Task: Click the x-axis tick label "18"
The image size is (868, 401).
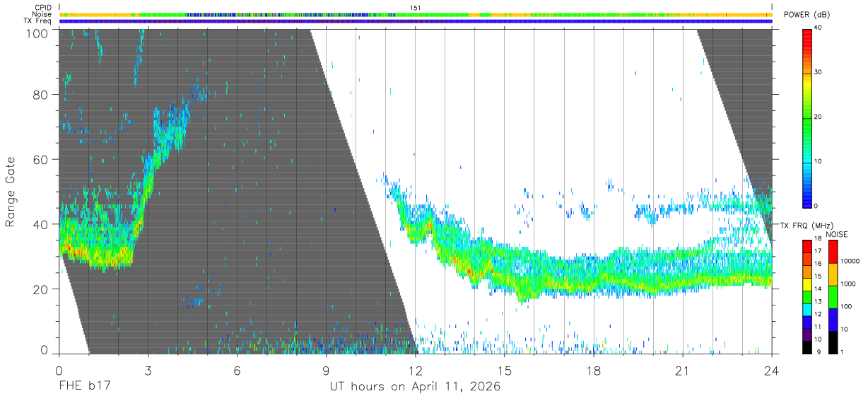Action: coord(594,371)
